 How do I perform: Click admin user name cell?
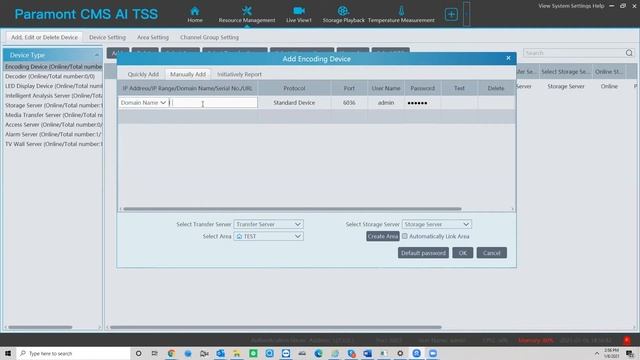tap(386, 103)
